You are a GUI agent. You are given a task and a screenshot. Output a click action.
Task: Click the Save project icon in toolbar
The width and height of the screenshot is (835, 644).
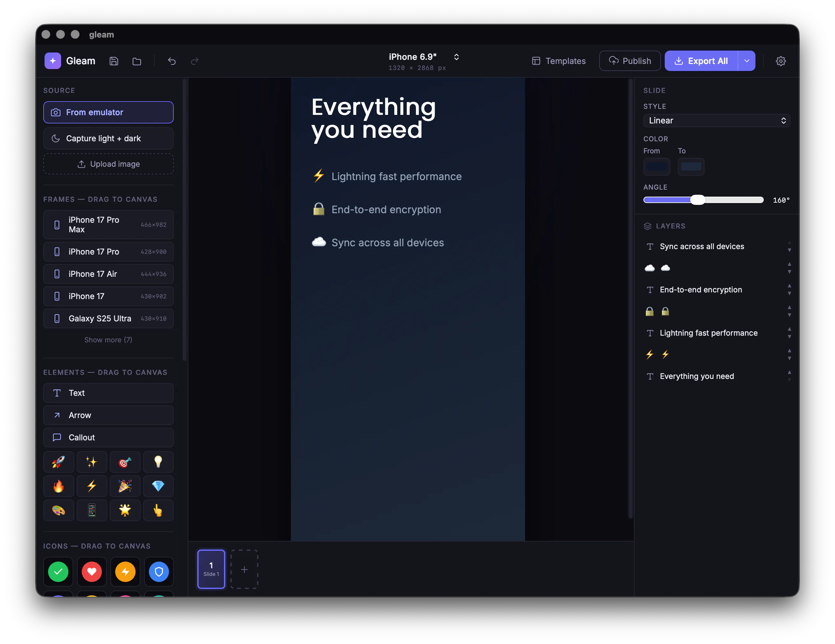point(114,61)
